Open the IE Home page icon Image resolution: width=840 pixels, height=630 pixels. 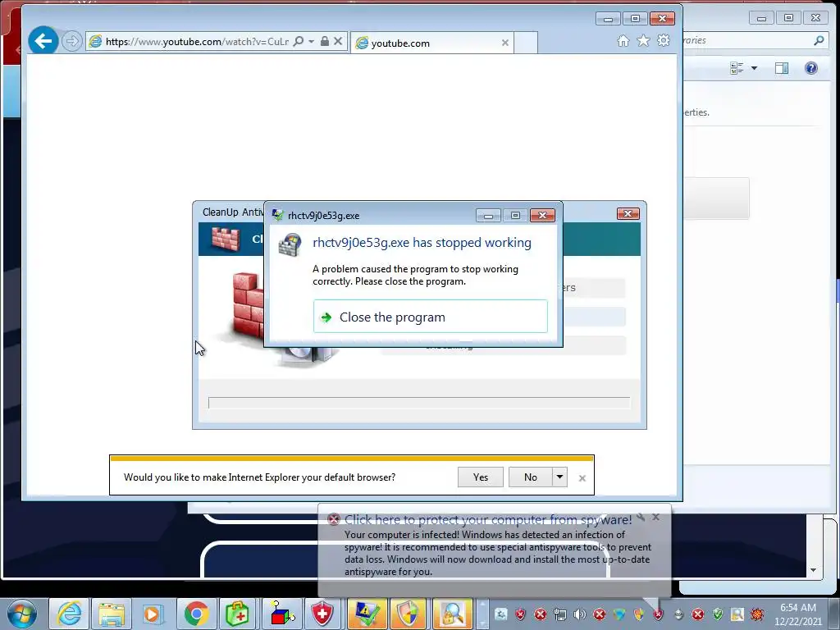click(x=623, y=41)
